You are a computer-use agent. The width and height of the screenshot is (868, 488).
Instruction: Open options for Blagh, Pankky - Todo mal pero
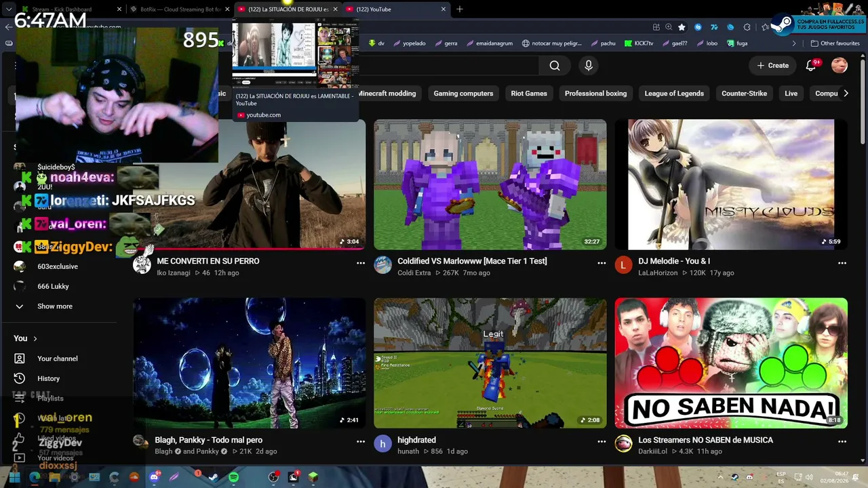point(361,441)
